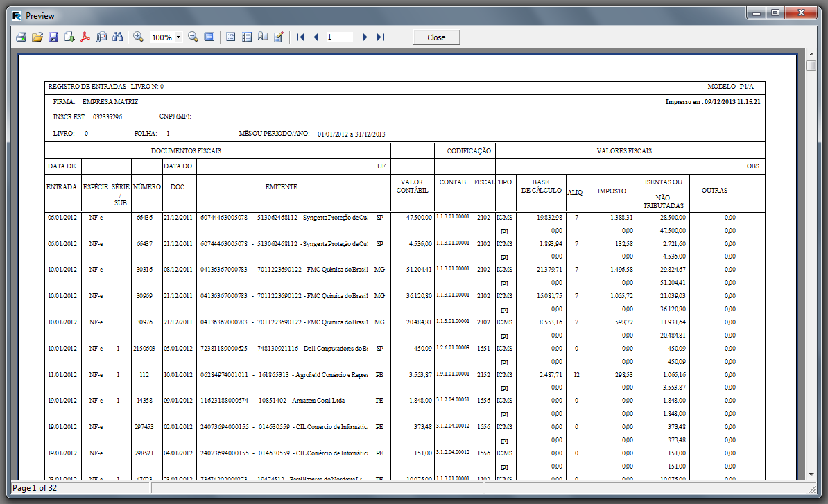The width and height of the screenshot is (828, 504).
Task: Save the report with the floppy disk icon
Action: point(53,37)
